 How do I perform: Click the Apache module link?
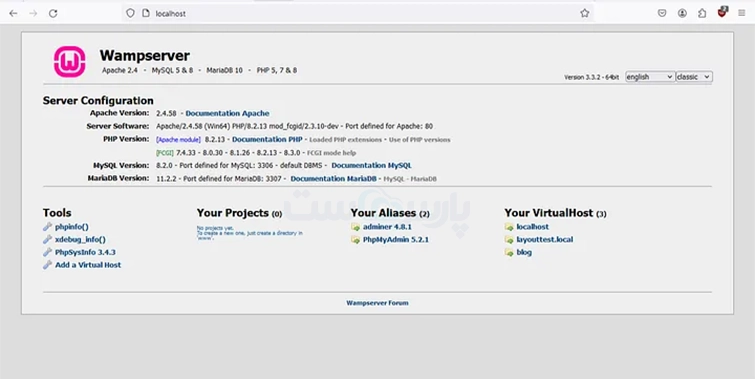click(x=178, y=140)
